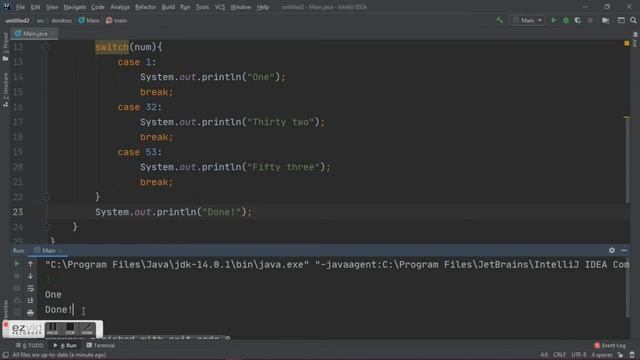Click Main class breadcrumb
640x360 pixels.
point(89,20)
